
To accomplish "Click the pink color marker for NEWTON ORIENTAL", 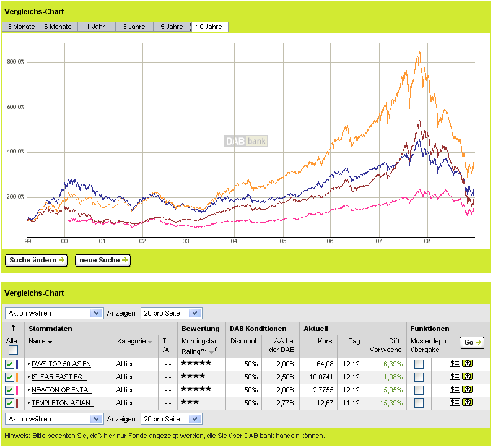I will click(x=17, y=392).
